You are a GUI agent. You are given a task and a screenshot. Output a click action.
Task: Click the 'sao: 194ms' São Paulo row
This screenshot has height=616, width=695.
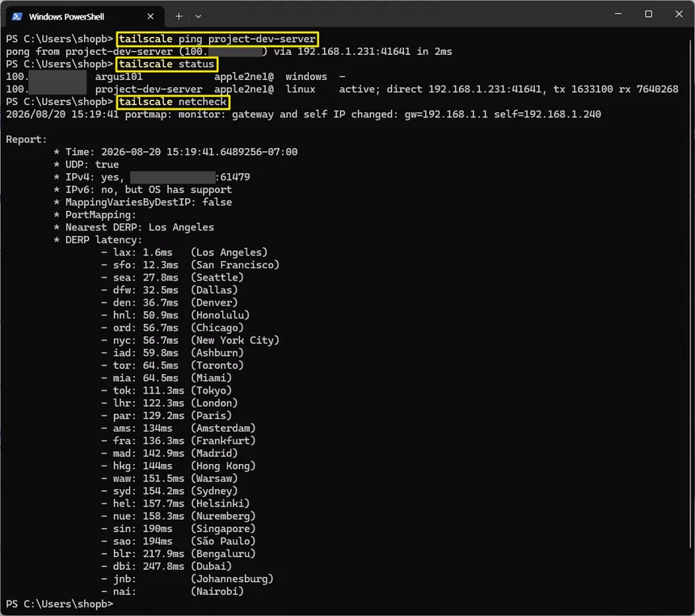tap(178, 542)
